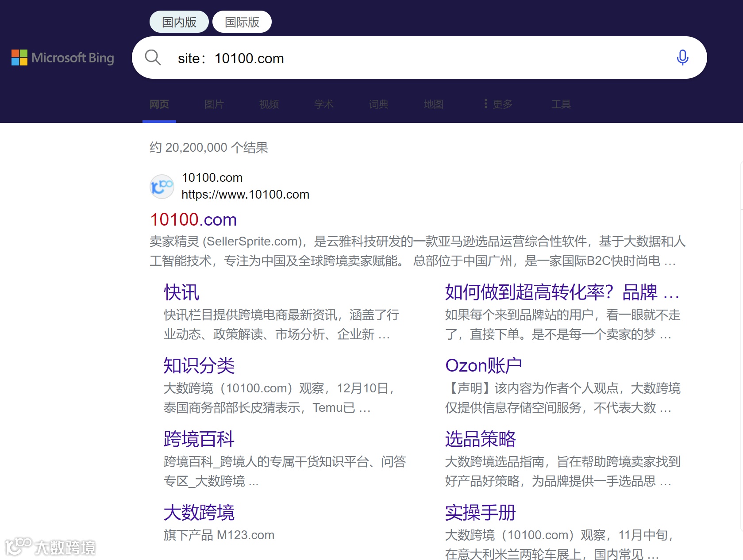This screenshot has width=743, height=560.
Task: Switch to 国内版 domestic version
Action: (x=179, y=22)
